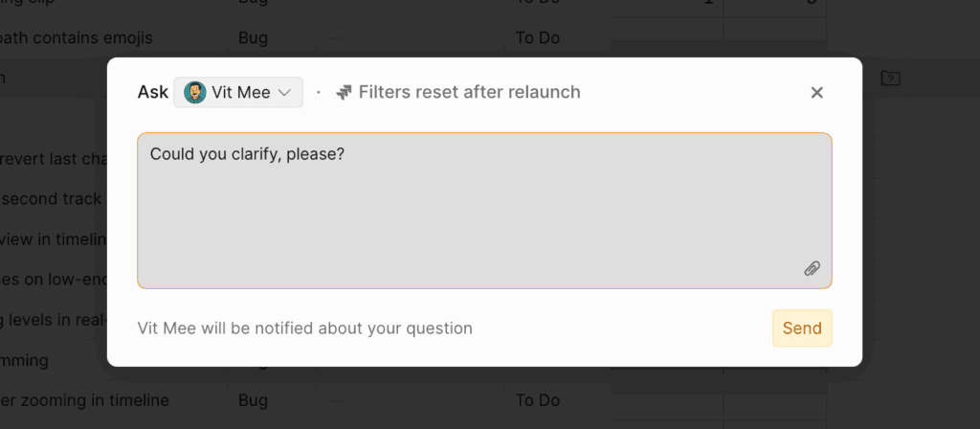The height and width of the screenshot is (429, 980).
Task: Click the To Do status in the zooming timeline row
Action: (537, 400)
